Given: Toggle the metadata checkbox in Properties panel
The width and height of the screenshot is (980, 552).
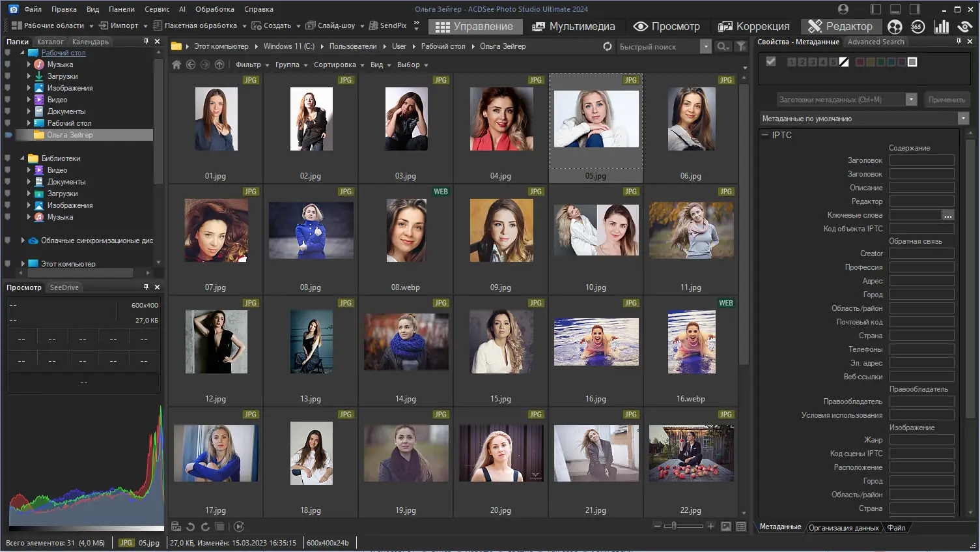Looking at the screenshot, I should [x=771, y=61].
